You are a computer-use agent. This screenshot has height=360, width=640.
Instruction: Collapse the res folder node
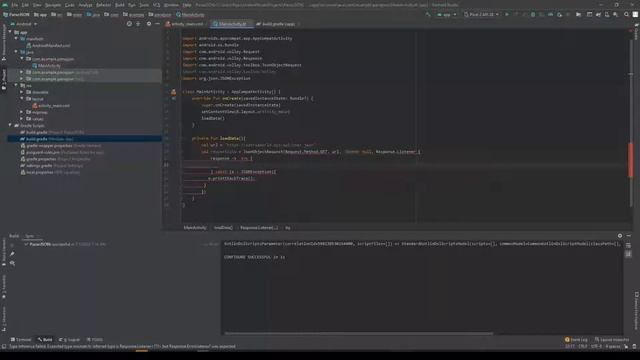(x=16, y=85)
